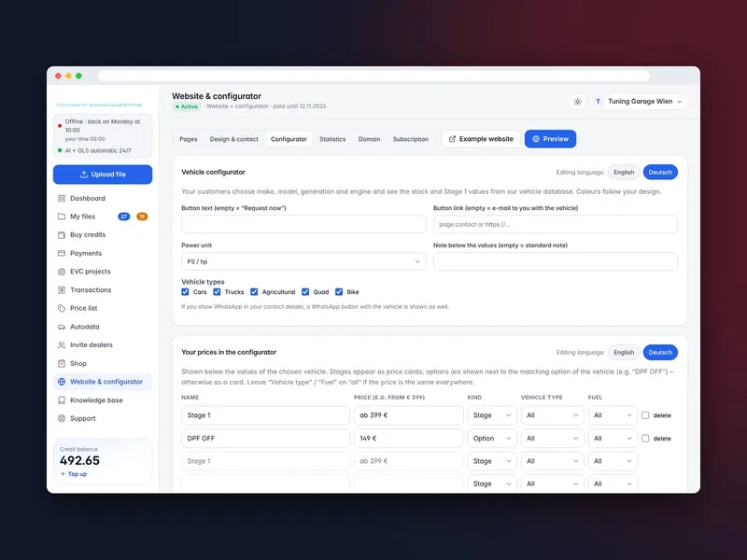Screen dimensions: 747x560
Task: Switch to the Configurator tab
Action: point(289,139)
